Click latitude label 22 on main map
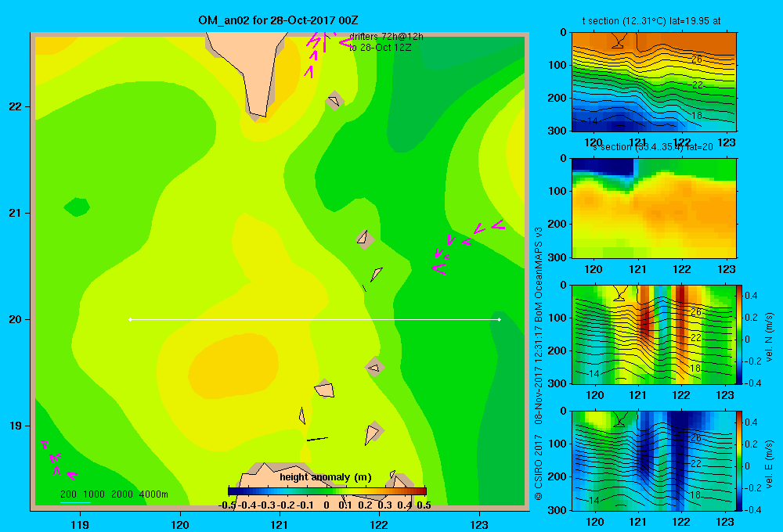The width and height of the screenshot is (783, 532). [15, 107]
